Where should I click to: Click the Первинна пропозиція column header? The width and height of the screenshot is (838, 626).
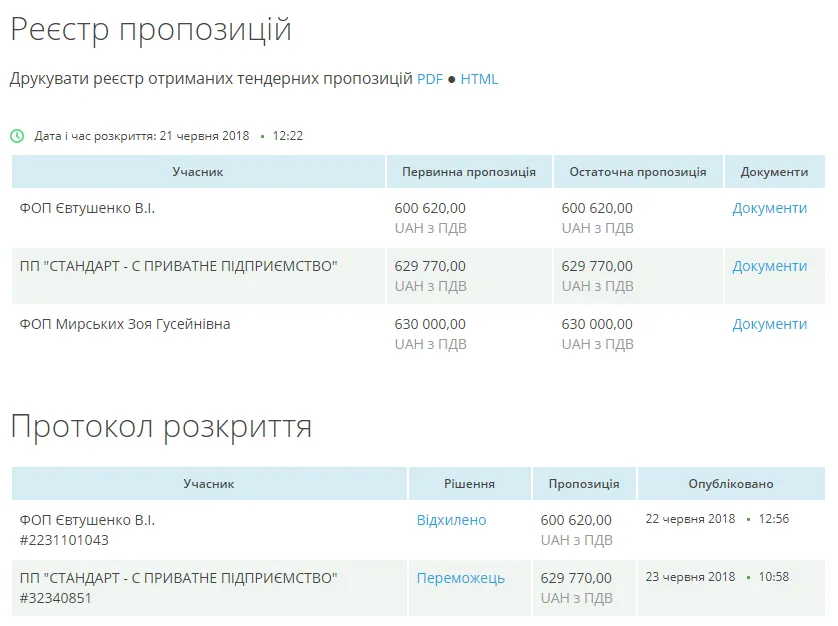click(x=469, y=172)
